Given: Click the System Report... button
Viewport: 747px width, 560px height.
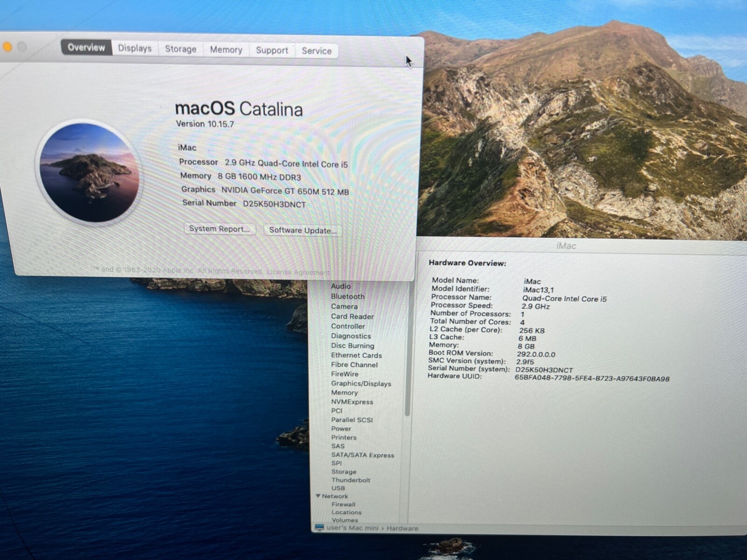Looking at the screenshot, I should [x=219, y=229].
